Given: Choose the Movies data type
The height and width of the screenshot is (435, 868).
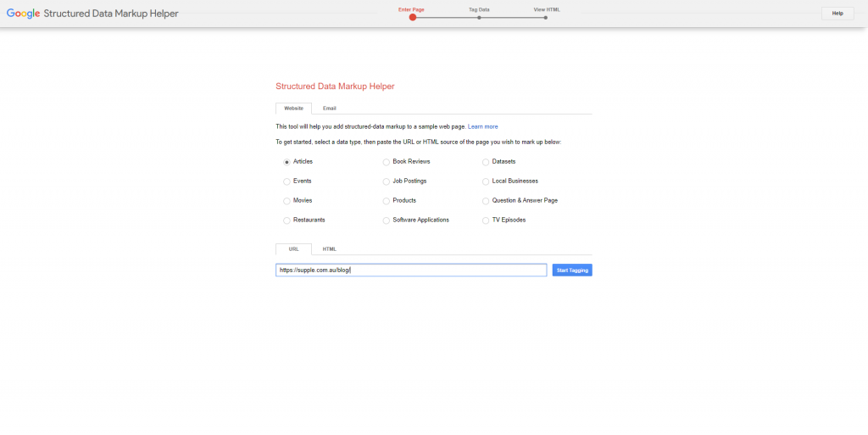Looking at the screenshot, I should [287, 201].
